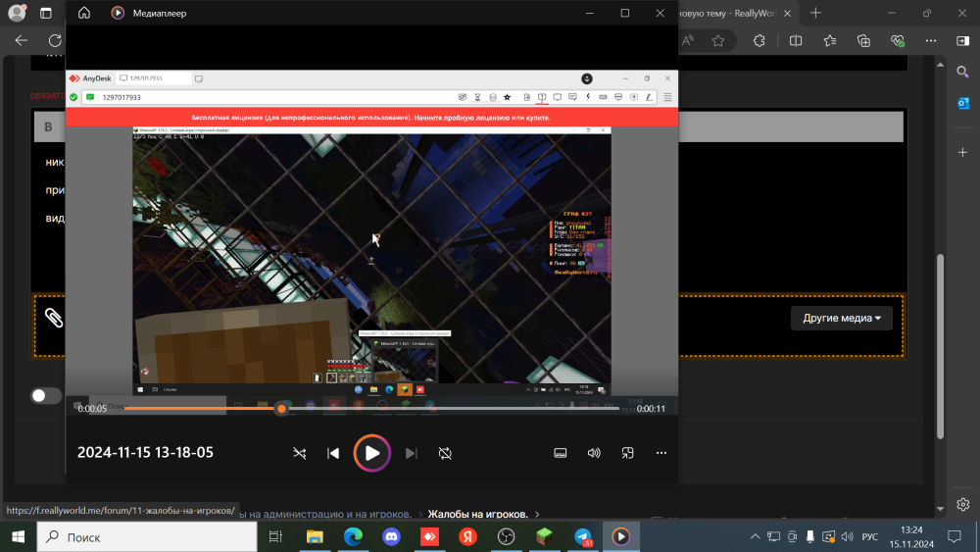Toggle repeat mode in Media Player
This screenshot has height=552, width=980.
click(445, 453)
